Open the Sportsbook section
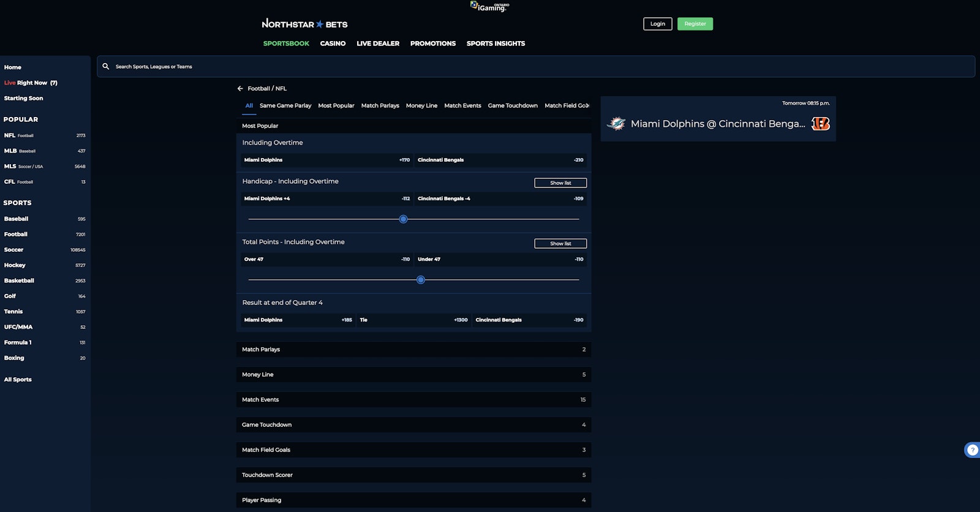This screenshot has height=512, width=980. click(286, 43)
